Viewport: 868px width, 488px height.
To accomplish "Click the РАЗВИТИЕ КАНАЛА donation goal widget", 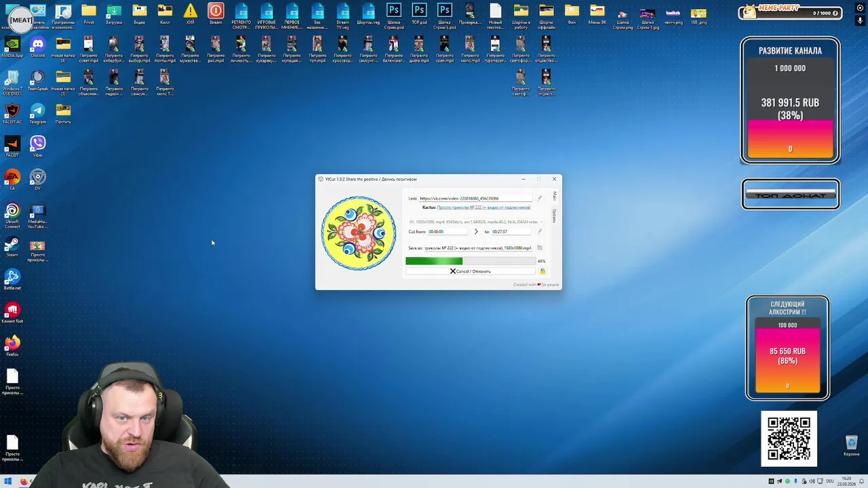I will click(790, 100).
